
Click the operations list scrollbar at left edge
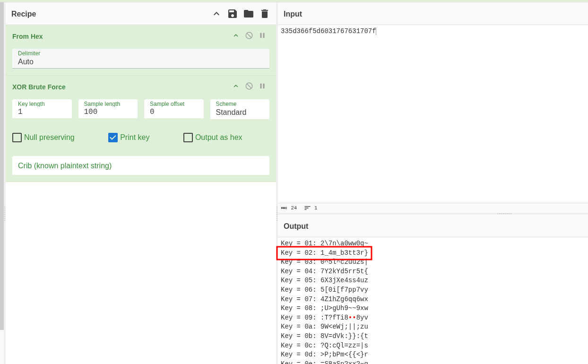pyautogui.click(x=2, y=166)
